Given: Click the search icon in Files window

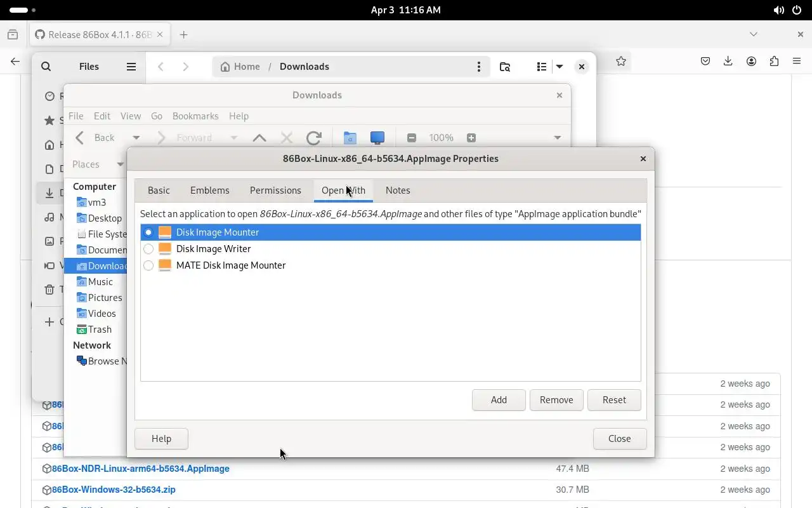Looking at the screenshot, I should pyautogui.click(x=46, y=67).
